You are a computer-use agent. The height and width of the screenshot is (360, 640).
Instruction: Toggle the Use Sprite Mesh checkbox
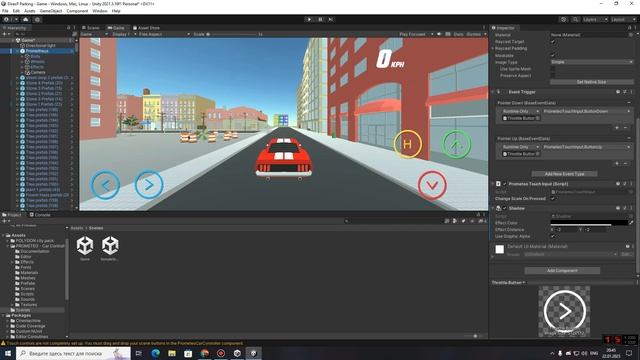553,69
